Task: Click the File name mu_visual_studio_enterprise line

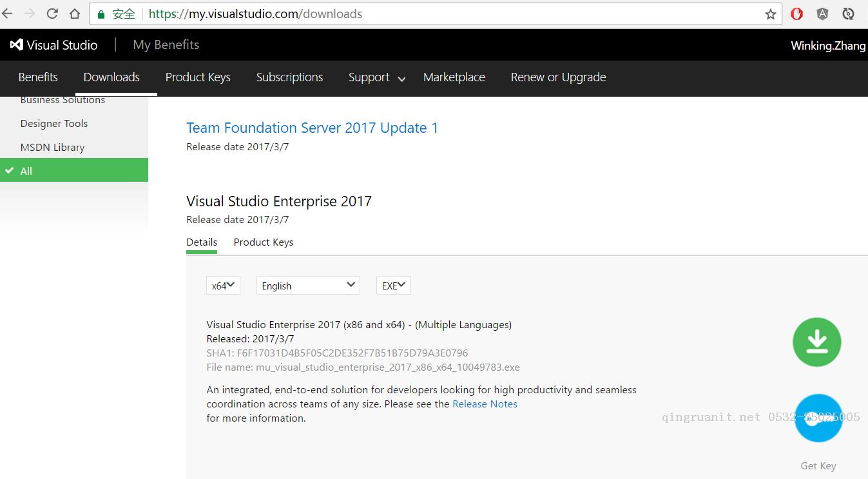Action: click(363, 367)
